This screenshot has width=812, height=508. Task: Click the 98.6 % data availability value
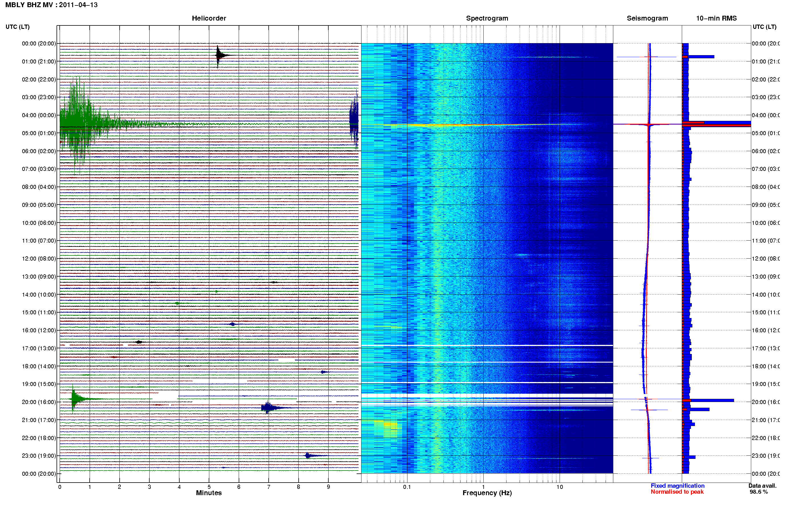click(759, 492)
